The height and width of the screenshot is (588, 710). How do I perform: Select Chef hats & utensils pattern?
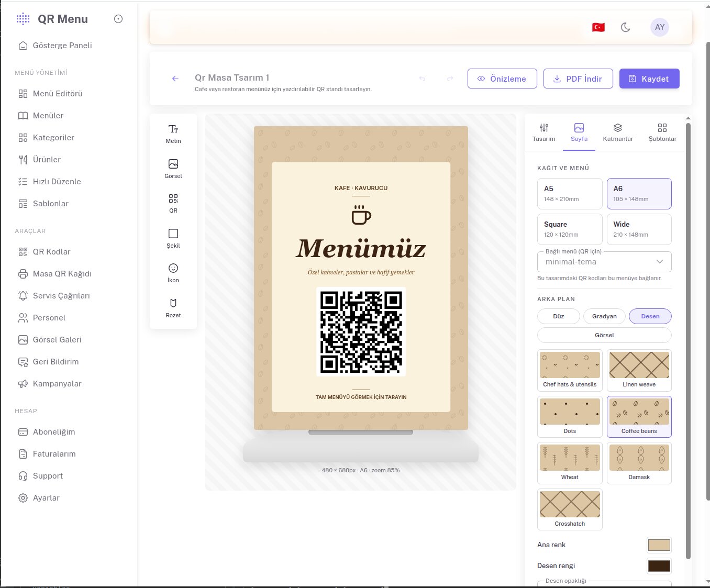[570, 370]
